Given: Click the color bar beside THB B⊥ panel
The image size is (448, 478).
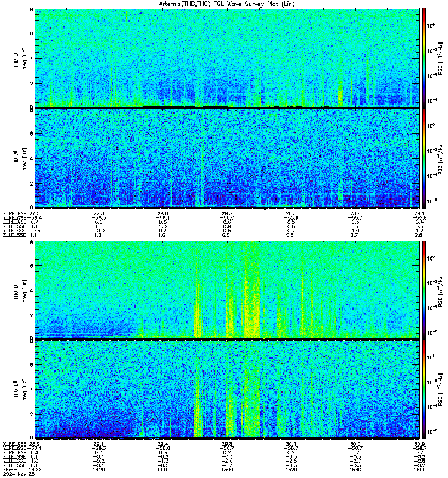Looking at the screenshot, I should coord(424,58).
